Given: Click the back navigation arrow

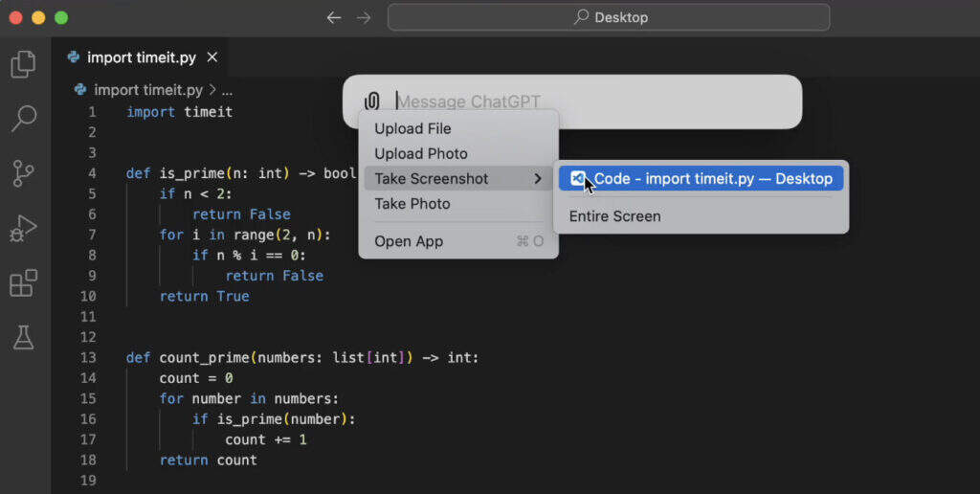Looking at the screenshot, I should (333, 17).
